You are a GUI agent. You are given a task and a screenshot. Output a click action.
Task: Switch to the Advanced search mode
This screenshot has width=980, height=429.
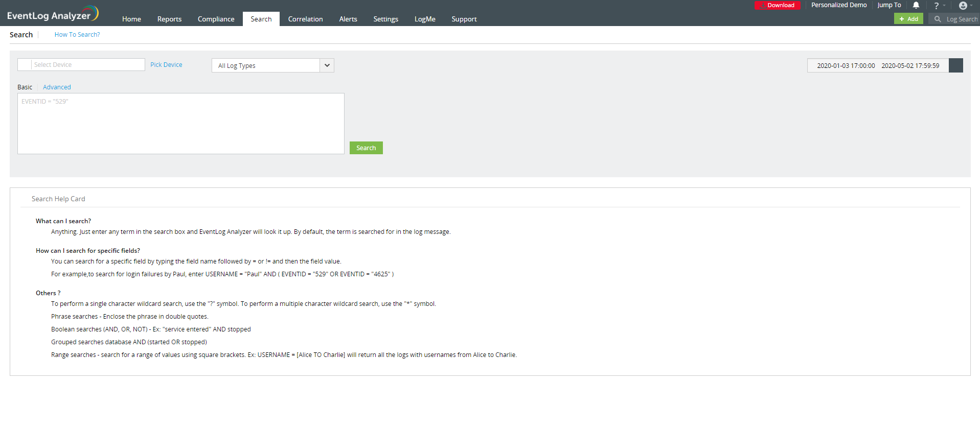click(57, 87)
